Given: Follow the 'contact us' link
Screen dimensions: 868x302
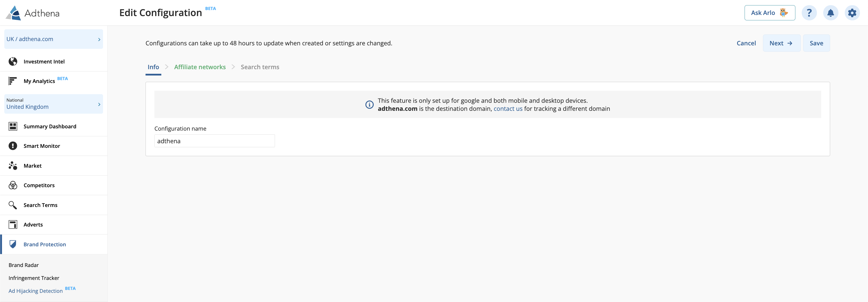Looking at the screenshot, I should pos(508,109).
